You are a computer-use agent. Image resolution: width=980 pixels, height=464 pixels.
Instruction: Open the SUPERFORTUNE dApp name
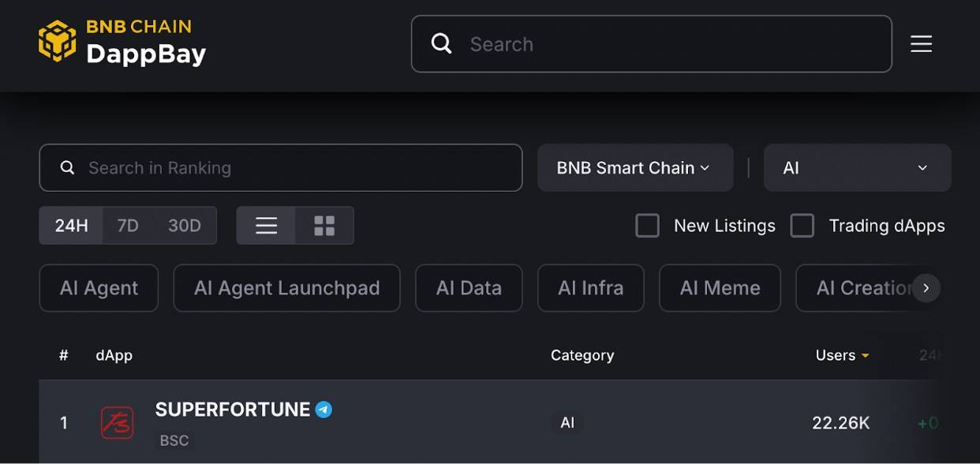(232, 410)
